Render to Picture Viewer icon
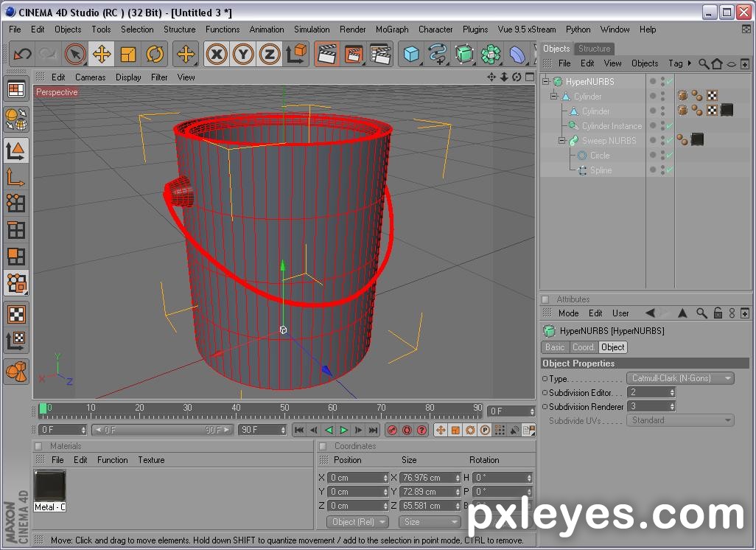 coord(354,54)
